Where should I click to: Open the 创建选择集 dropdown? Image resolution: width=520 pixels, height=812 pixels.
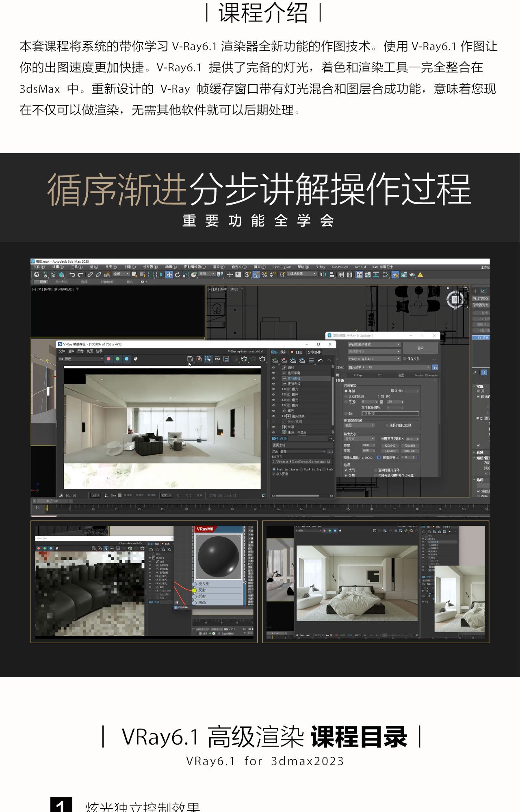point(301,274)
